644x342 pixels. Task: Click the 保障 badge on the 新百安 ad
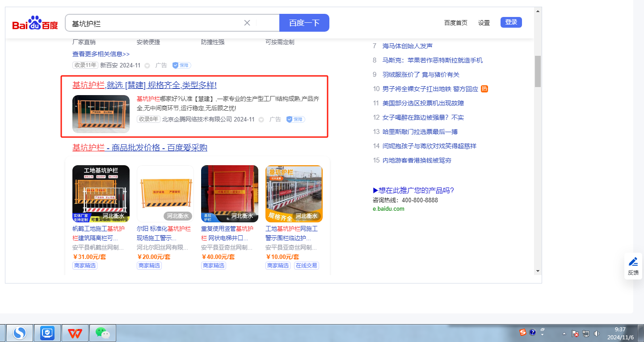182,65
